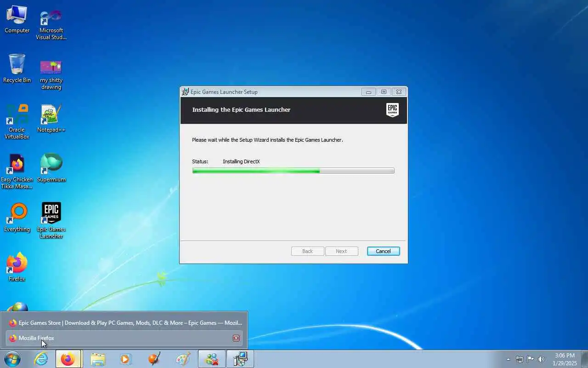Click the Show Desktop strip
This screenshot has height=368, width=588.
point(584,359)
